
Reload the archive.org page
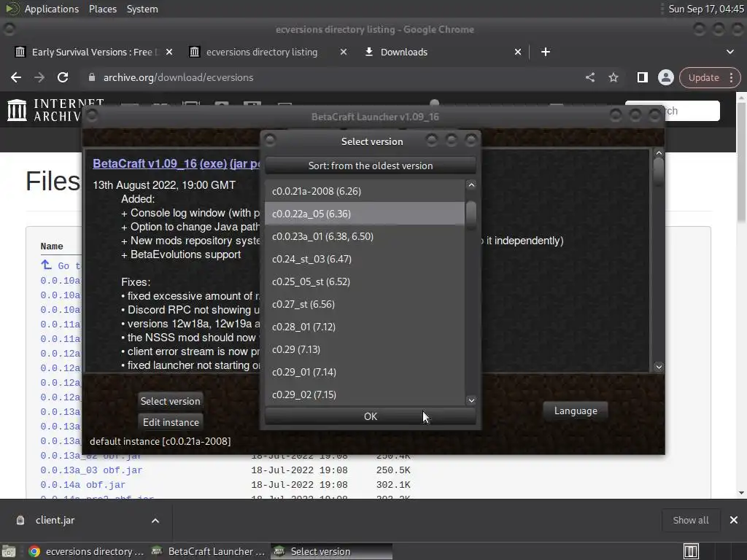63,77
